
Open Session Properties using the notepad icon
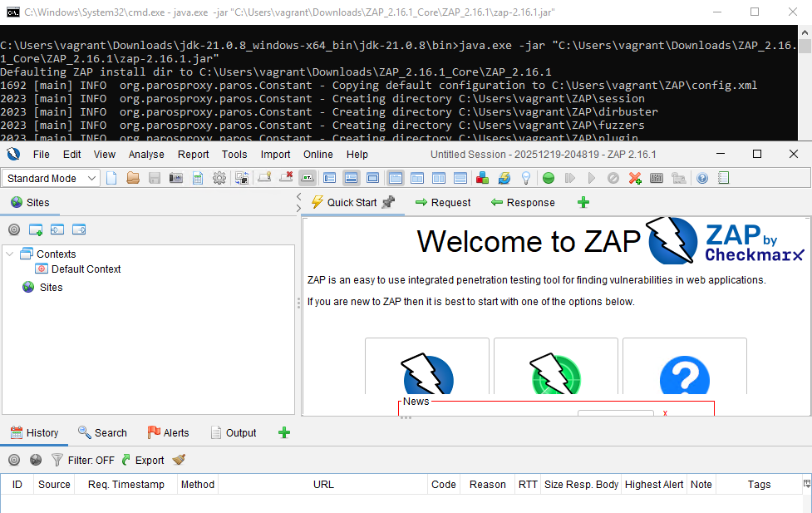[196, 178]
